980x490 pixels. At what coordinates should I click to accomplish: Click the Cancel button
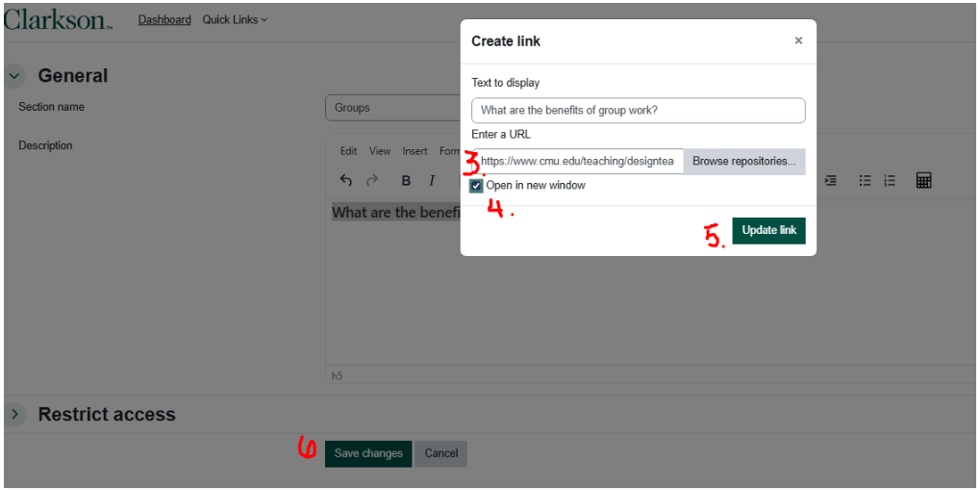click(441, 453)
